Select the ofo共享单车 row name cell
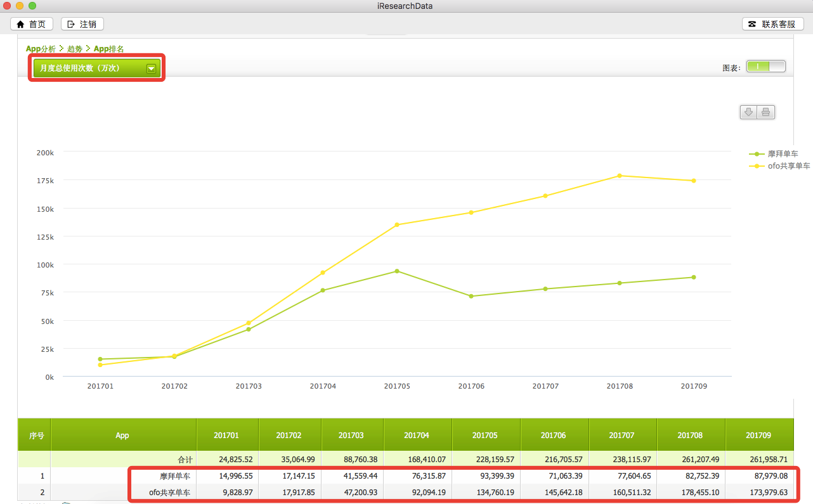The width and height of the screenshot is (813, 504). click(169, 493)
